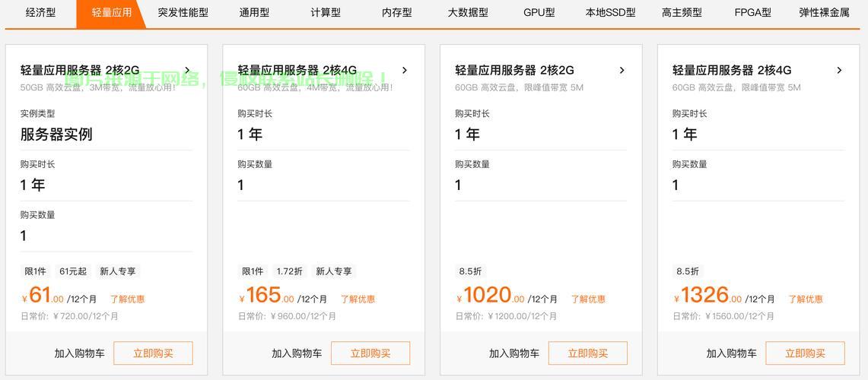Screen dimensions: 868x380
Task: Add the ¥61 server via 加入购物车
Action: (79, 353)
